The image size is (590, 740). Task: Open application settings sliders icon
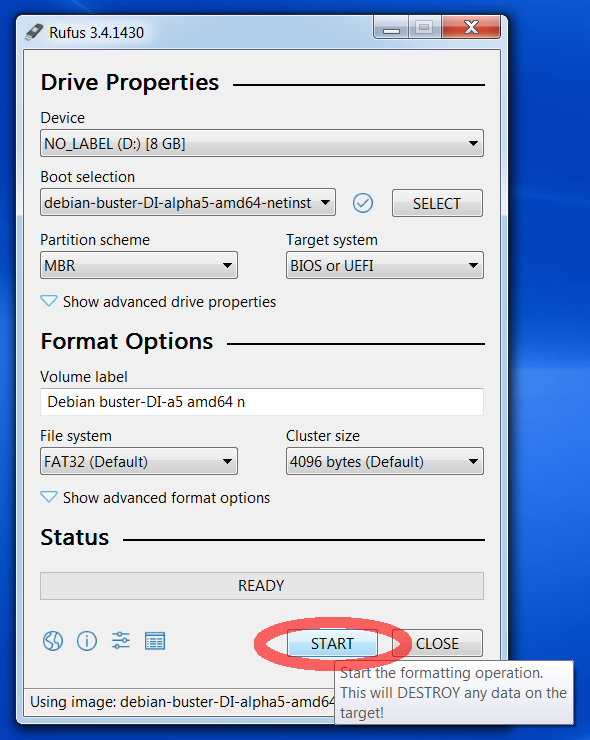(121, 641)
